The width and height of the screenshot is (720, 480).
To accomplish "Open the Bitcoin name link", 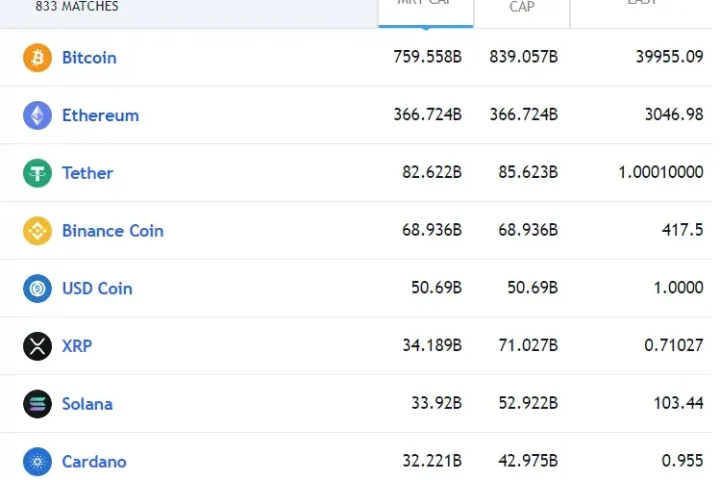I will (x=89, y=58).
